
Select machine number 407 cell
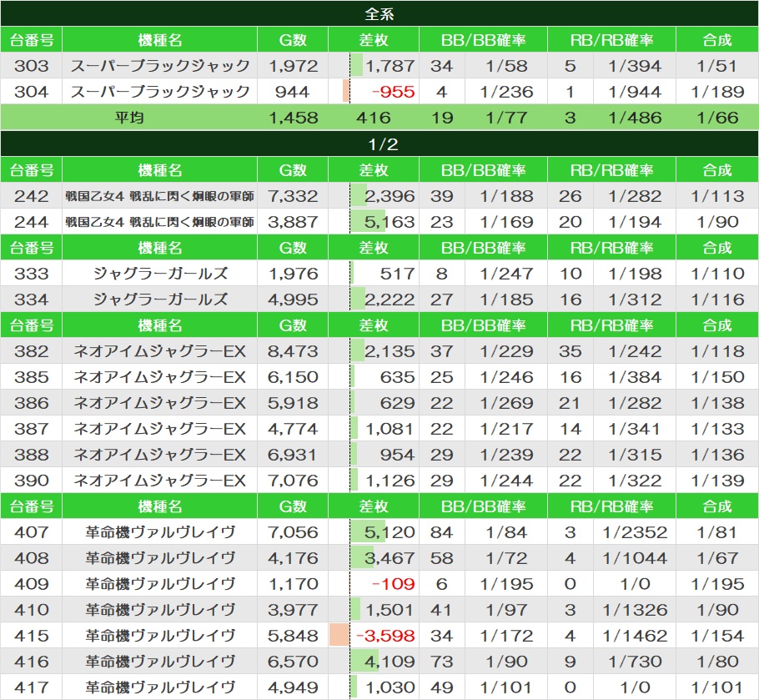(32, 532)
